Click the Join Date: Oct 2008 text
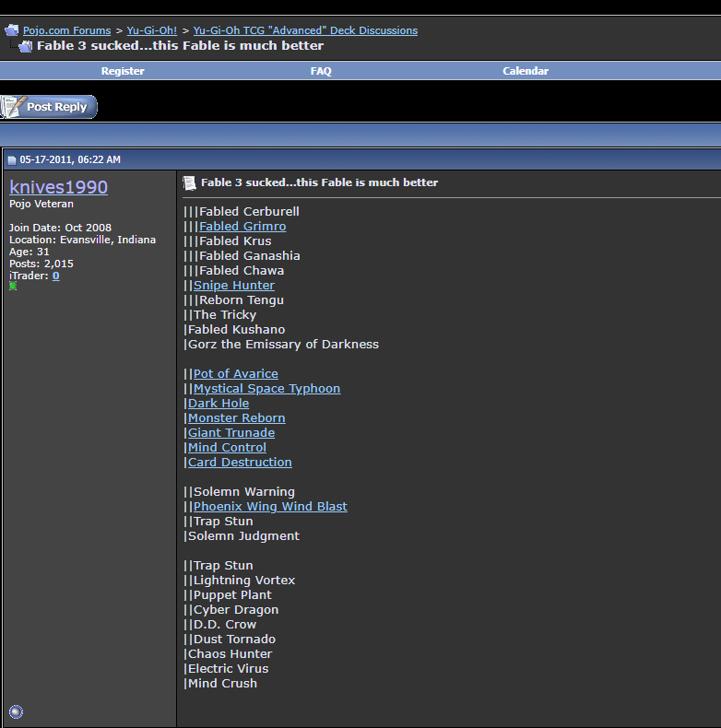721x728 pixels. [61, 228]
